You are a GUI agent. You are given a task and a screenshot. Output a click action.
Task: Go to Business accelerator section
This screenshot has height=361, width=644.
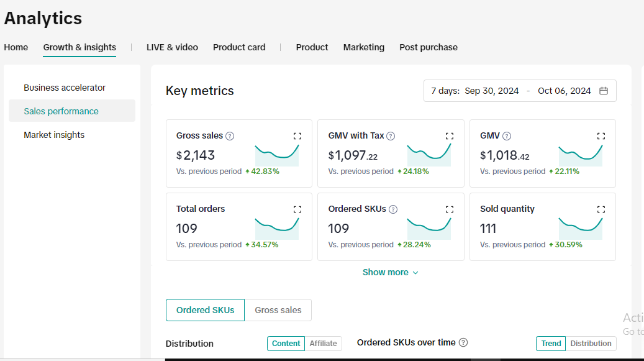coord(65,88)
